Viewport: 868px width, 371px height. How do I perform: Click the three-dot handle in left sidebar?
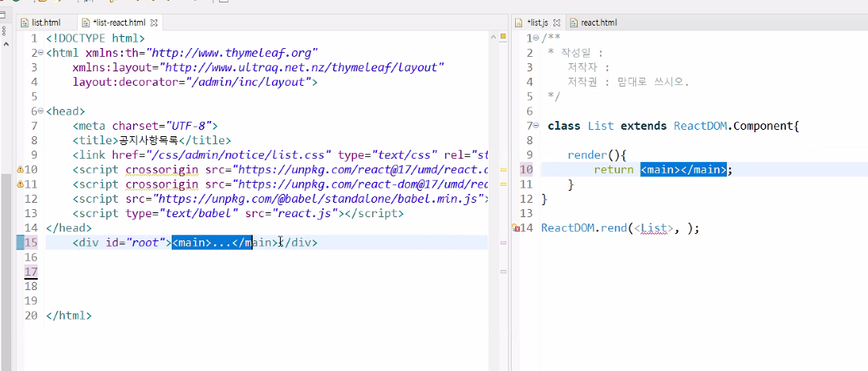click(x=2, y=30)
